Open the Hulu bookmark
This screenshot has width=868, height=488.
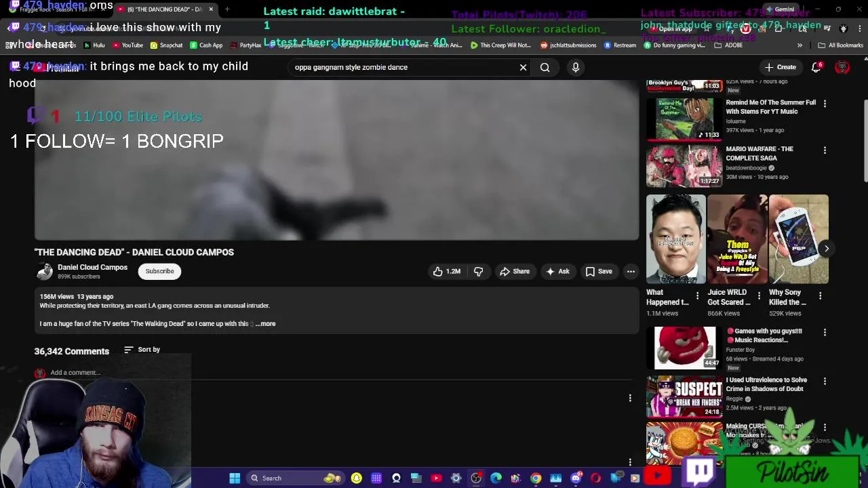(x=95, y=45)
